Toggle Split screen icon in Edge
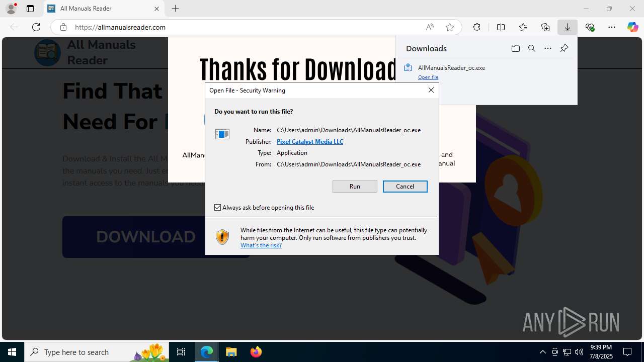 point(501,27)
